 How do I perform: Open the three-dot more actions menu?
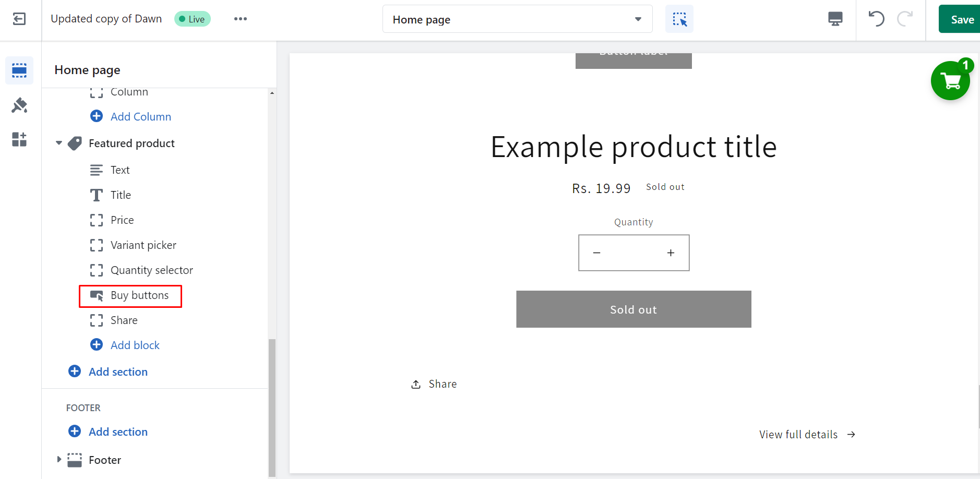(241, 19)
